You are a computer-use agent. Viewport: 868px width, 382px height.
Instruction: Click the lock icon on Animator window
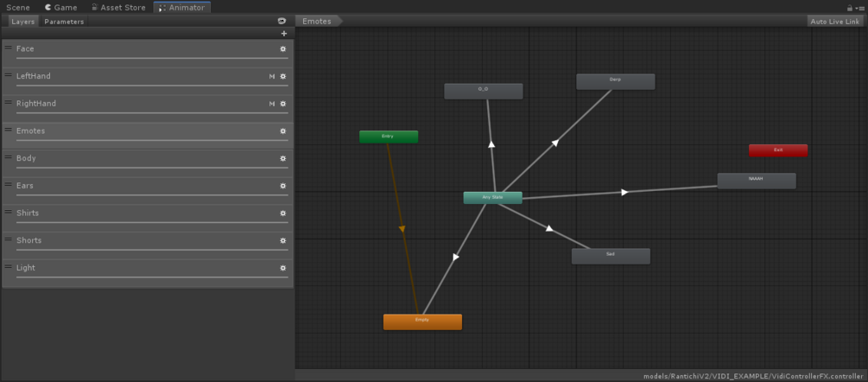(x=850, y=8)
